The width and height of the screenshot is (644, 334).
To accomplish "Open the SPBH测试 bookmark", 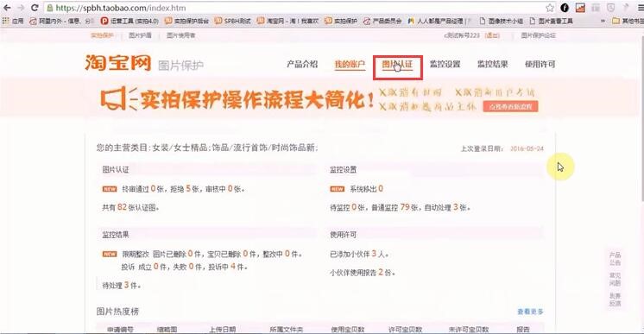I will coord(233,21).
